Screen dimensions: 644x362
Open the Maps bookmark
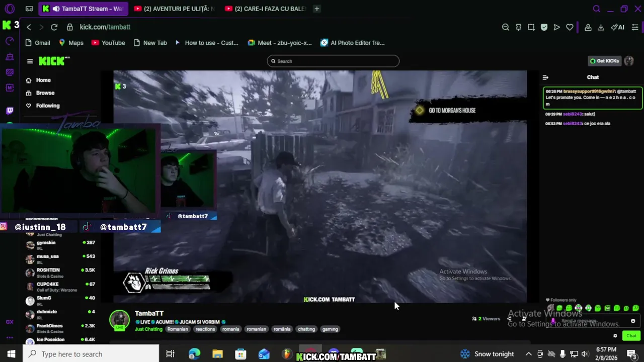point(71,43)
